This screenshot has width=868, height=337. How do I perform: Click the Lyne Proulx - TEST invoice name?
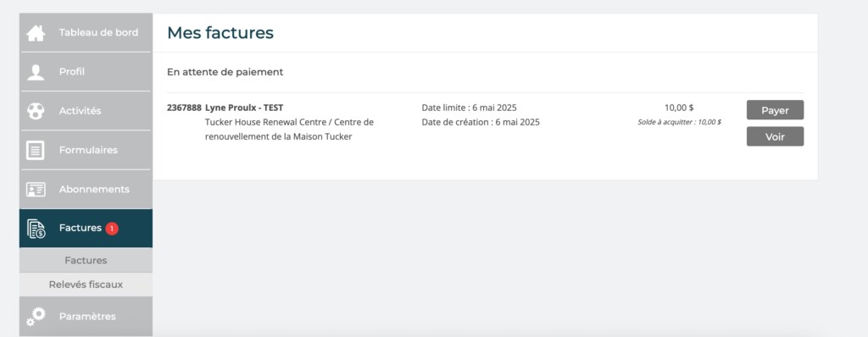[244, 108]
